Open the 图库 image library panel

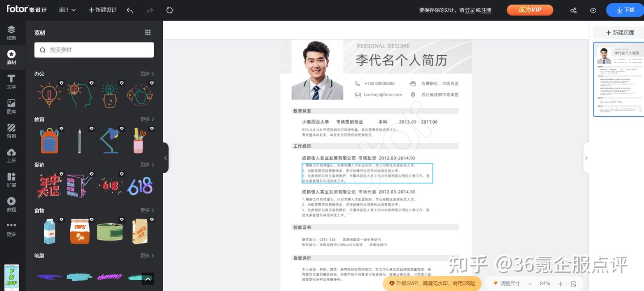tap(12, 106)
